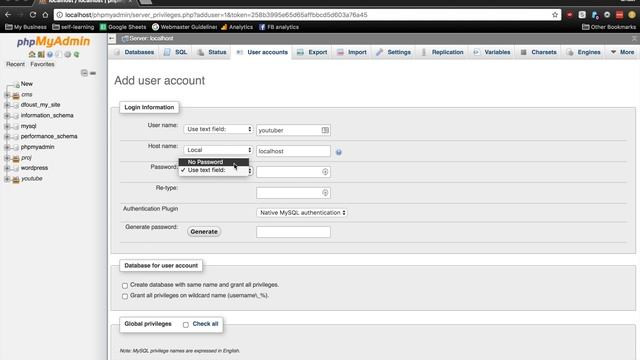This screenshot has height=360, width=640.
Task: Check Create database with same name option
Action: pyautogui.click(x=125, y=285)
